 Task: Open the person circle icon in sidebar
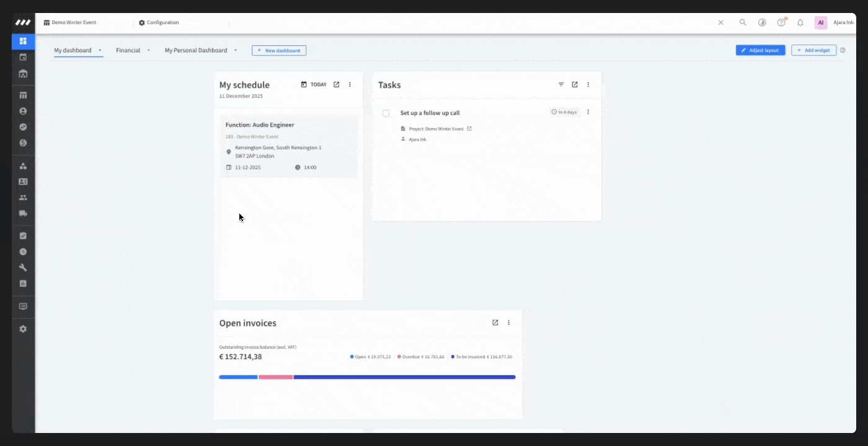tap(23, 111)
